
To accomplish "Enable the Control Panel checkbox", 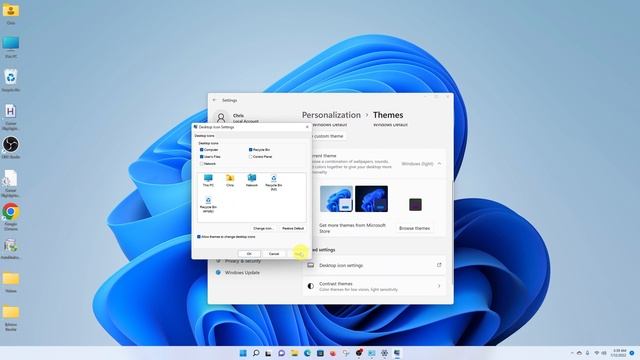I will 250,157.
